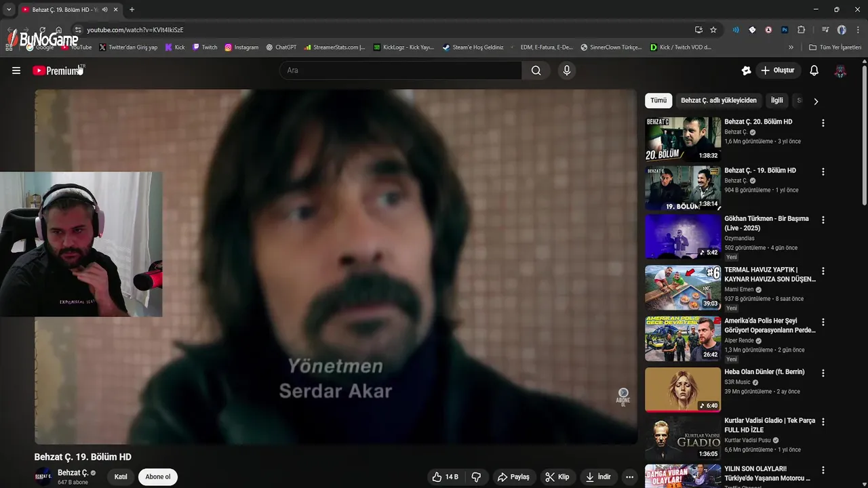Click the Photoshop extension icon
The width and height of the screenshot is (868, 488).
tap(785, 30)
